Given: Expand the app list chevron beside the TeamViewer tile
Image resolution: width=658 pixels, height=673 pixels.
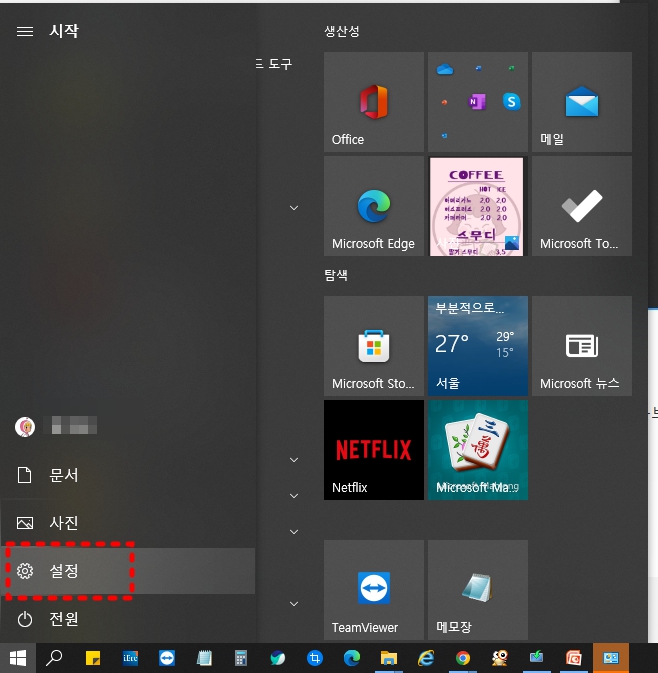Looking at the screenshot, I should click(x=294, y=604).
